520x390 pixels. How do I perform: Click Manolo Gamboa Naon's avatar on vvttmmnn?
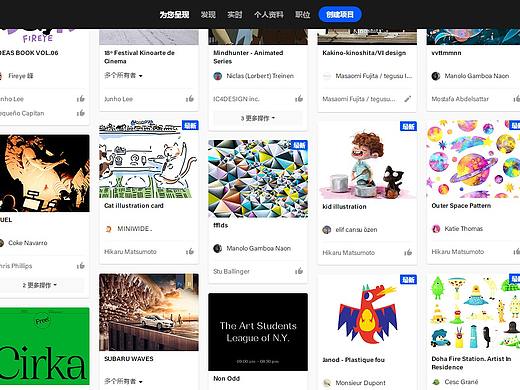pos(436,76)
